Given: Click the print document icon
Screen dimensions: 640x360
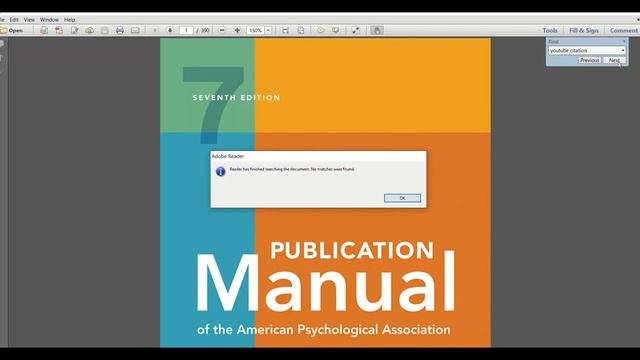Looking at the screenshot, I should [x=120, y=31].
